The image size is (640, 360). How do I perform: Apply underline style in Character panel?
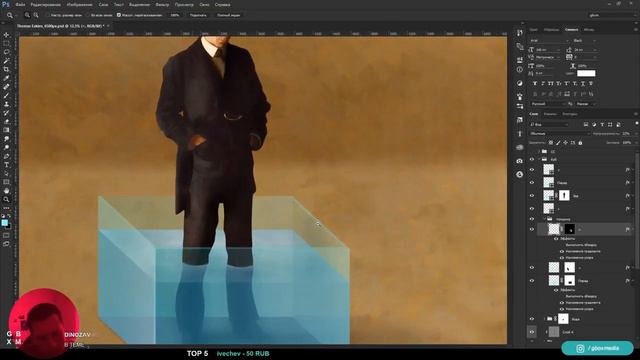[583, 84]
